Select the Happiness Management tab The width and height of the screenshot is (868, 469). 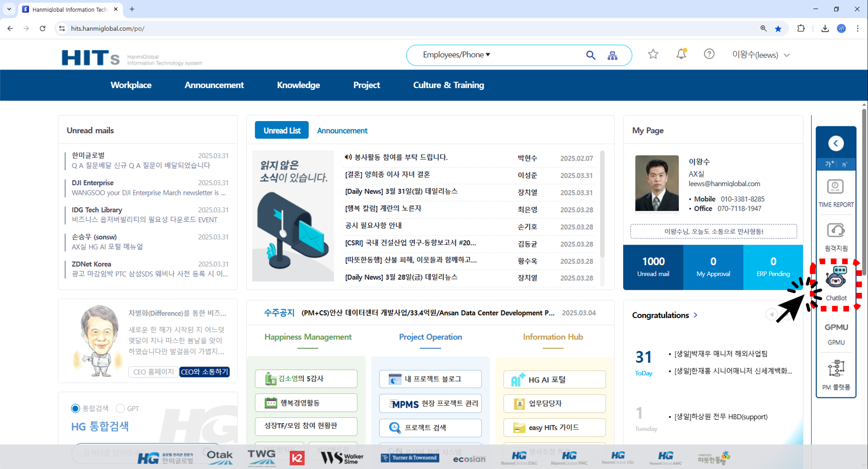click(x=308, y=337)
